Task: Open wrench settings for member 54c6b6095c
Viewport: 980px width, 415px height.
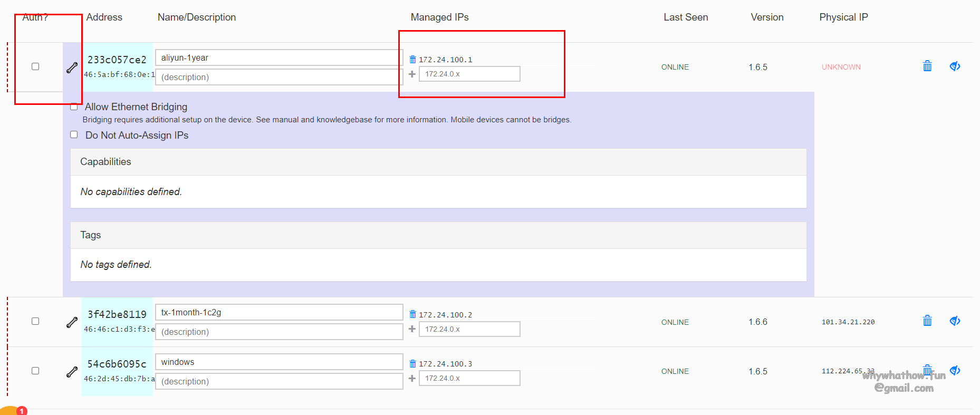Action: coord(72,372)
